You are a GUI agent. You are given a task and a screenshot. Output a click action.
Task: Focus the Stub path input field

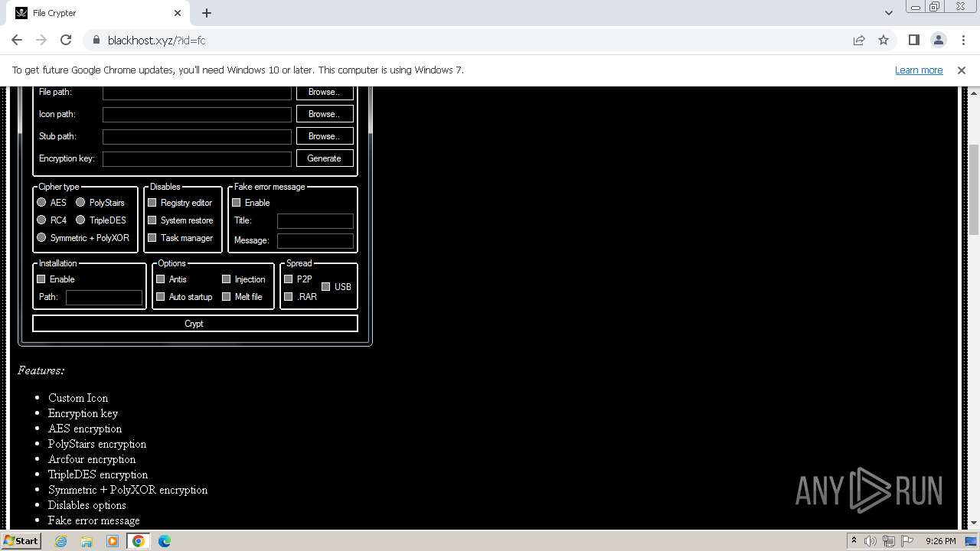click(x=197, y=136)
